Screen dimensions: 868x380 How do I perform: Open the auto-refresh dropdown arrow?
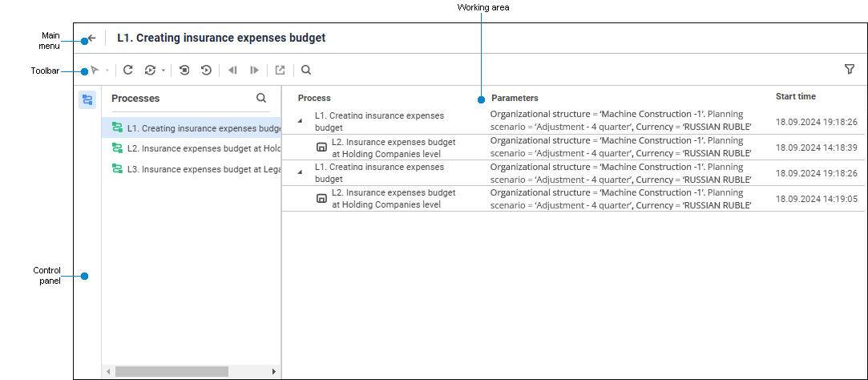[164, 71]
